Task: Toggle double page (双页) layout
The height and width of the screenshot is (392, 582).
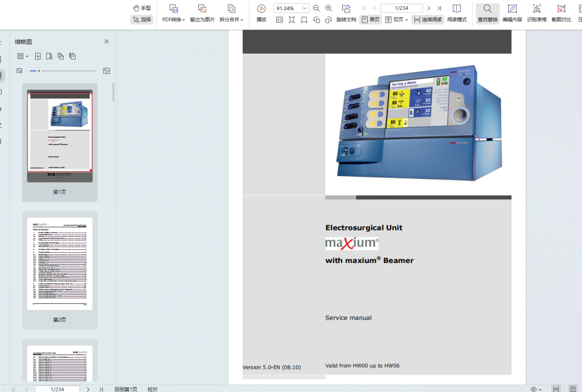Action: pyautogui.click(x=394, y=20)
